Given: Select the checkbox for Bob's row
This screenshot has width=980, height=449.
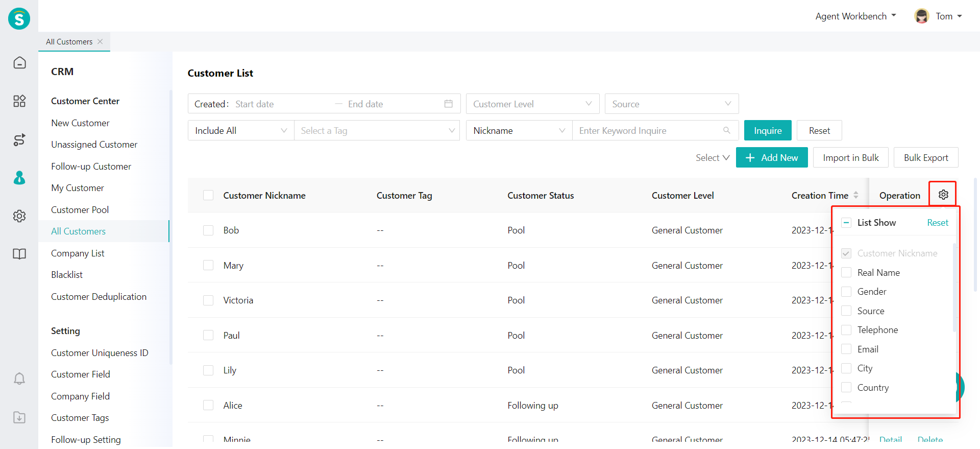Looking at the screenshot, I should (x=208, y=230).
